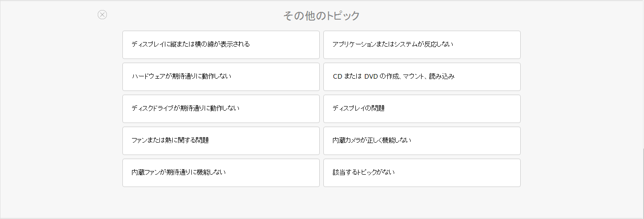Screen dimensions: 644x219
Task: Select ディスプレイに縦または横の線が表示される topic
Action: click(x=221, y=45)
